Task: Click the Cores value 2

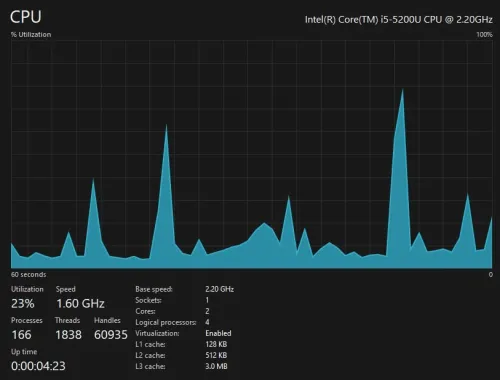Action: click(x=207, y=311)
